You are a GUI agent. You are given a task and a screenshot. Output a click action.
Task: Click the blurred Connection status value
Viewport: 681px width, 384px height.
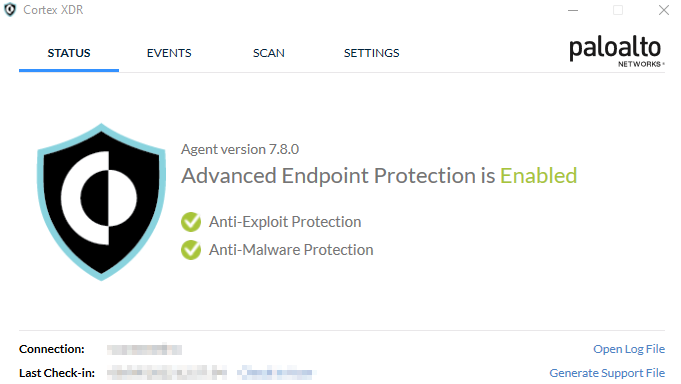[x=145, y=349]
